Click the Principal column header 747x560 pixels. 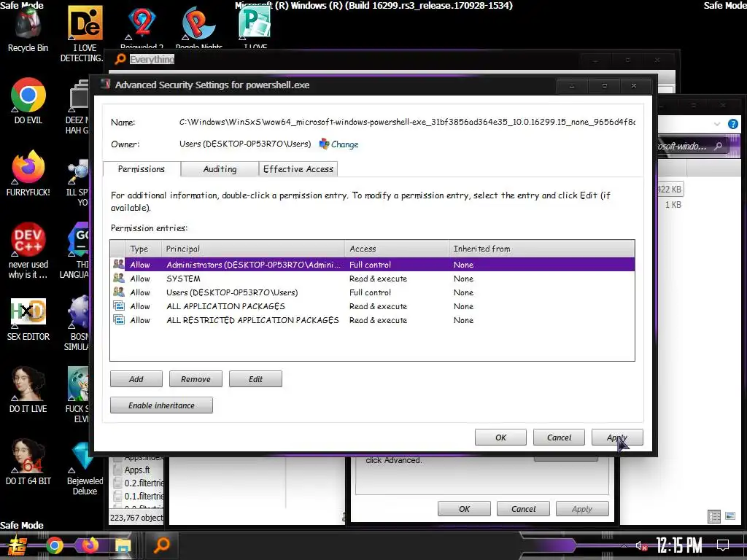point(253,249)
